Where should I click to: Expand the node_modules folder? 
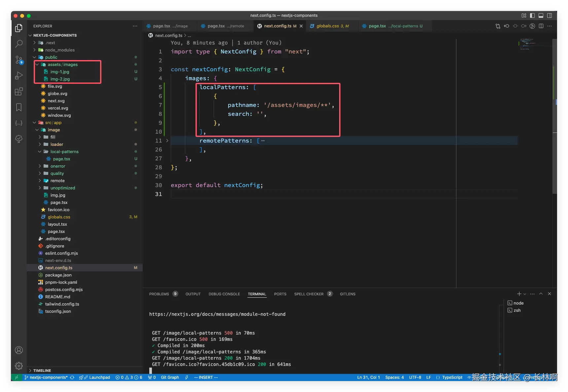[x=60, y=50]
